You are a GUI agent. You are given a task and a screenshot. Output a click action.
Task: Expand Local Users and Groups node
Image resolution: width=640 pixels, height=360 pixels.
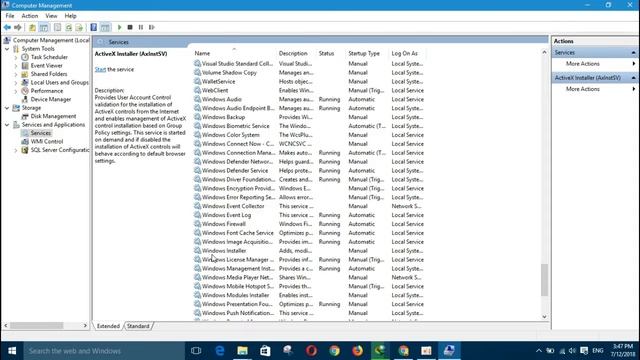[16, 82]
